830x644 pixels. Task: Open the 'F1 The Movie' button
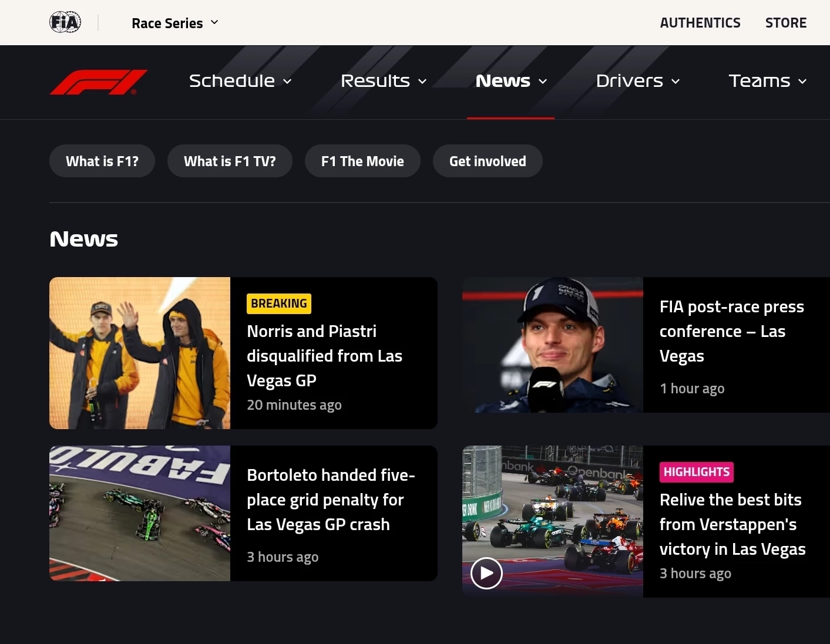362,161
